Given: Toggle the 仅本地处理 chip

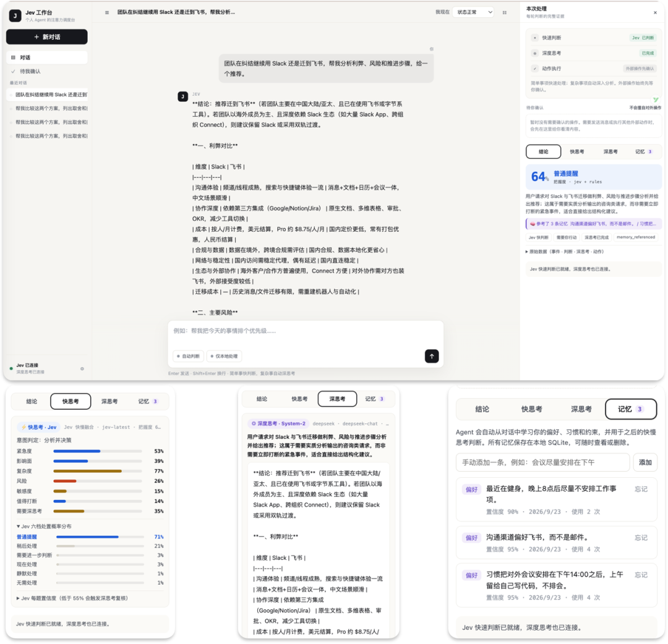Looking at the screenshot, I should pyautogui.click(x=224, y=356).
